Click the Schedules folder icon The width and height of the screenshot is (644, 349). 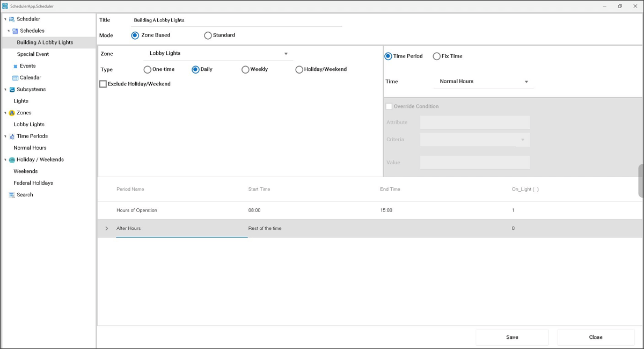pyautogui.click(x=15, y=31)
